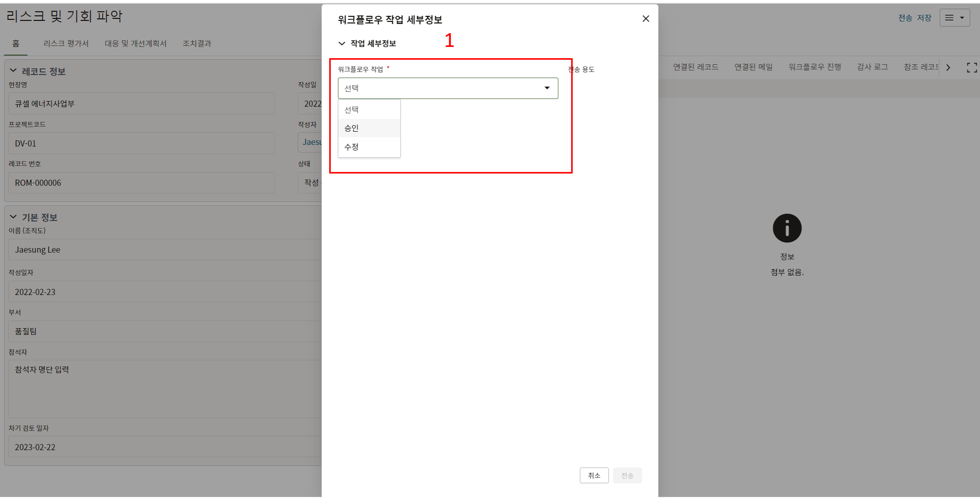Open the hamburger menu dropdown
Viewport: 980px width, 500px height.
point(954,18)
